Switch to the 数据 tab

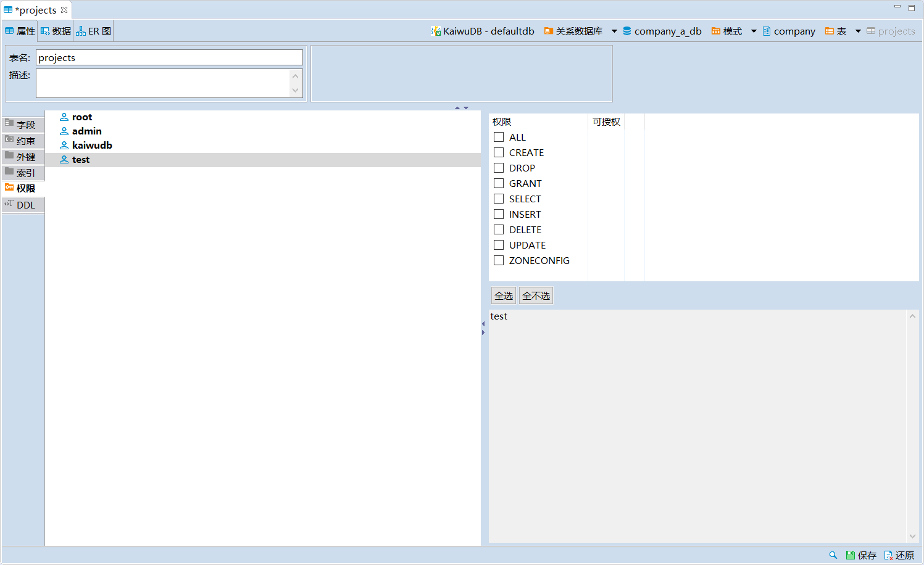pos(56,31)
